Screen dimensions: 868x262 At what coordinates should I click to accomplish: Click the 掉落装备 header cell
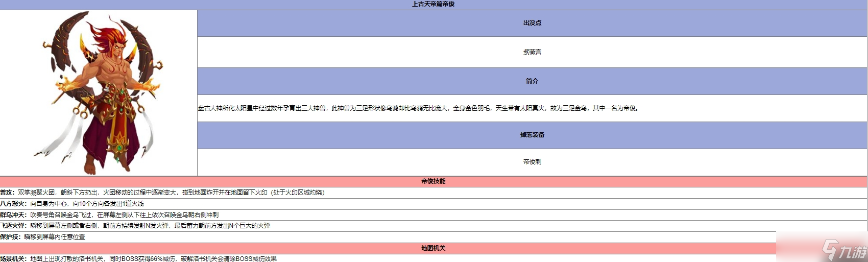pyautogui.click(x=532, y=135)
